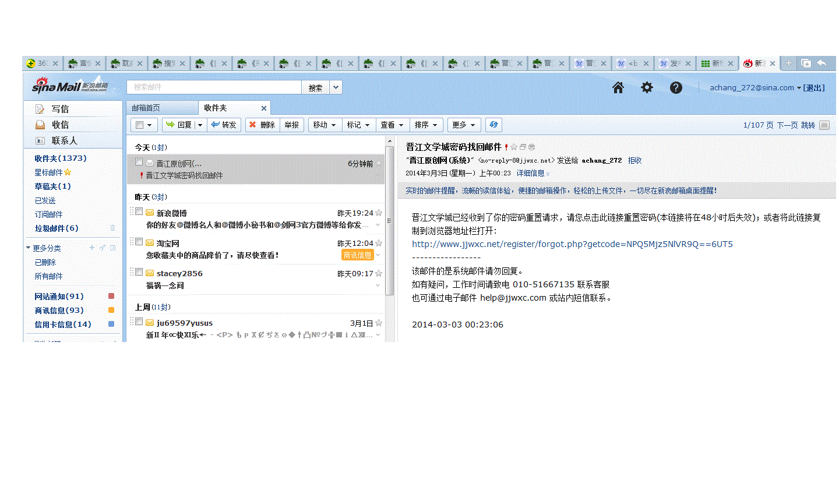This screenshot has height=504, width=839.
Task: Open 已删除 deleted folder
Action: (x=45, y=262)
